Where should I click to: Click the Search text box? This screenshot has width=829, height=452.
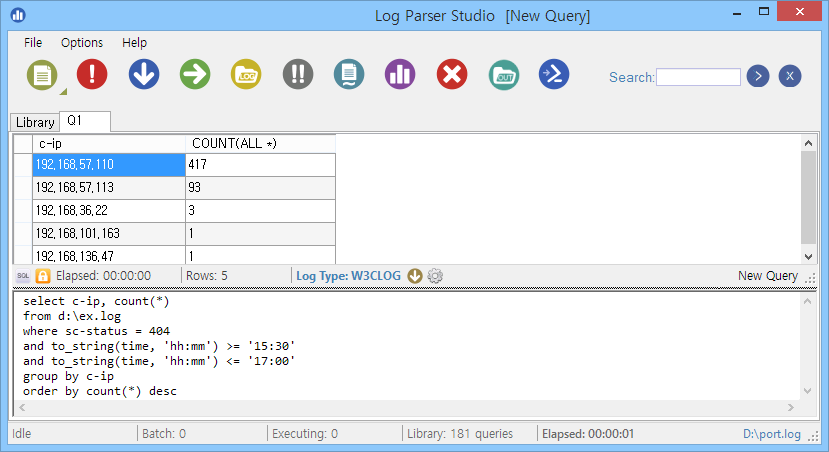(698, 77)
